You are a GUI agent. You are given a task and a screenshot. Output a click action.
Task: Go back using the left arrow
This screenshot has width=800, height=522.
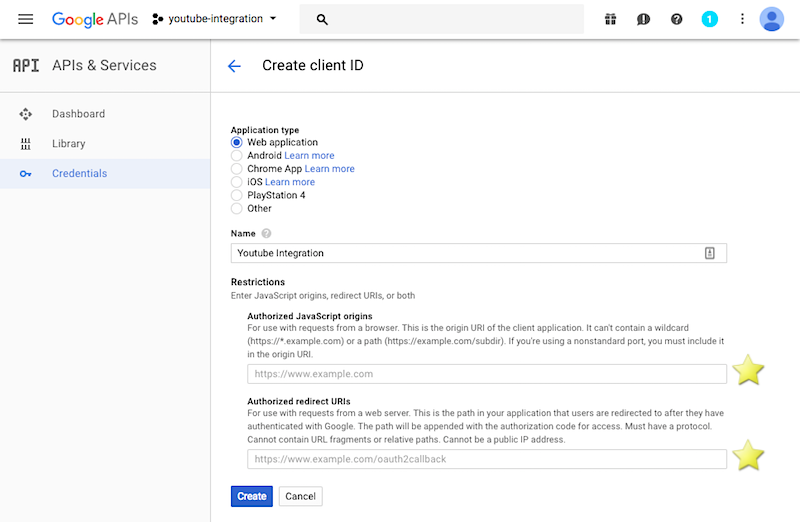[234, 66]
